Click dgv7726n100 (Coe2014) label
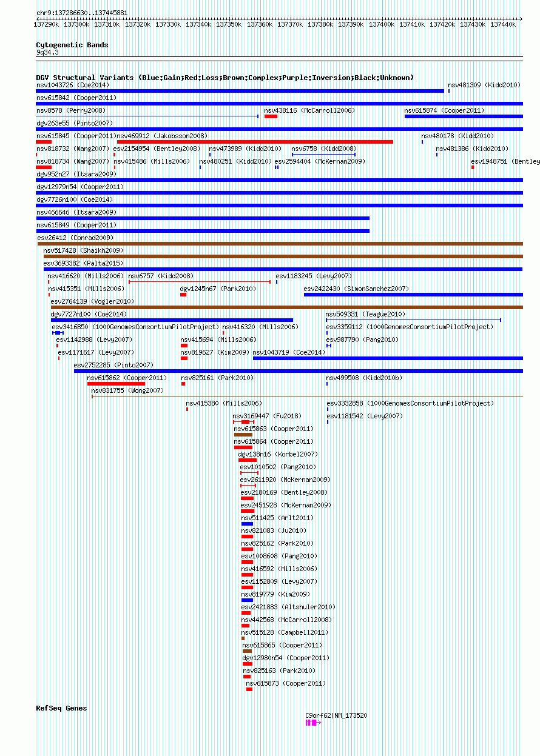Screen dimensions: 540x756 coord(74,199)
